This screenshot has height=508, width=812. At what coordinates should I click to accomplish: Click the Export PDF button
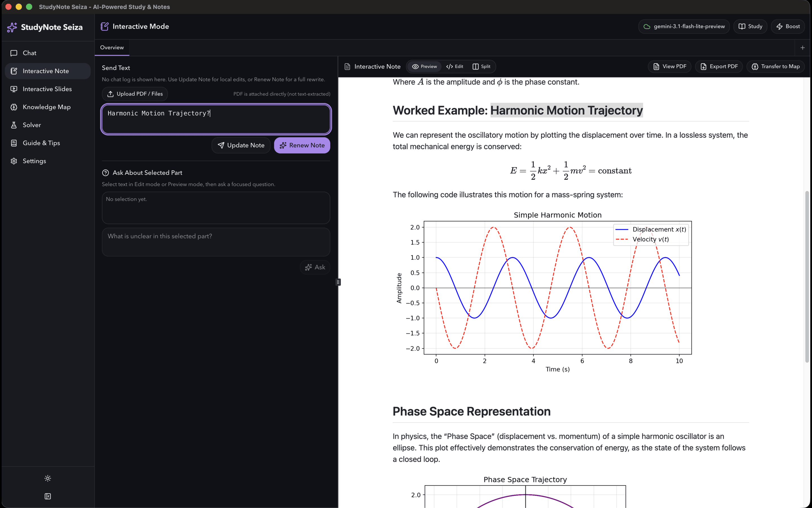coord(719,67)
